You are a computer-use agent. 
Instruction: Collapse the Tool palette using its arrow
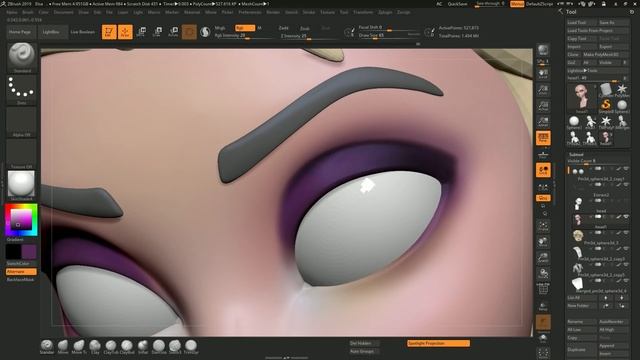pyautogui.click(x=560, y=11)
